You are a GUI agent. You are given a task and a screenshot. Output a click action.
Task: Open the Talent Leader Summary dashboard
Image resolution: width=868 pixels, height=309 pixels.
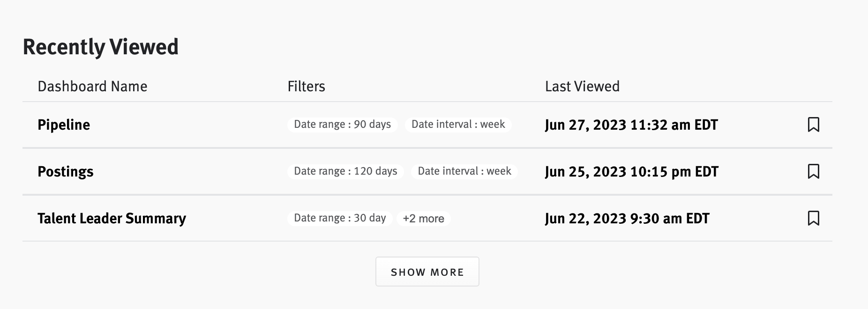(x=112, y=218)
